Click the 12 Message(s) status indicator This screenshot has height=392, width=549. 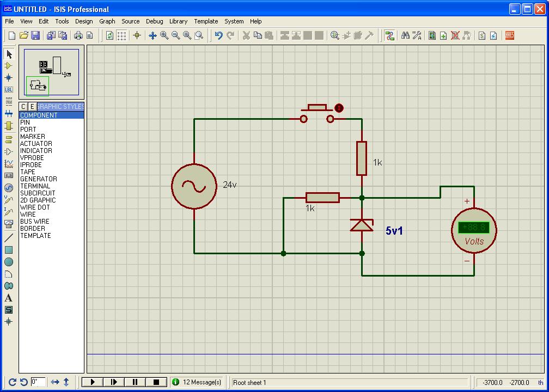pos(197,382)
